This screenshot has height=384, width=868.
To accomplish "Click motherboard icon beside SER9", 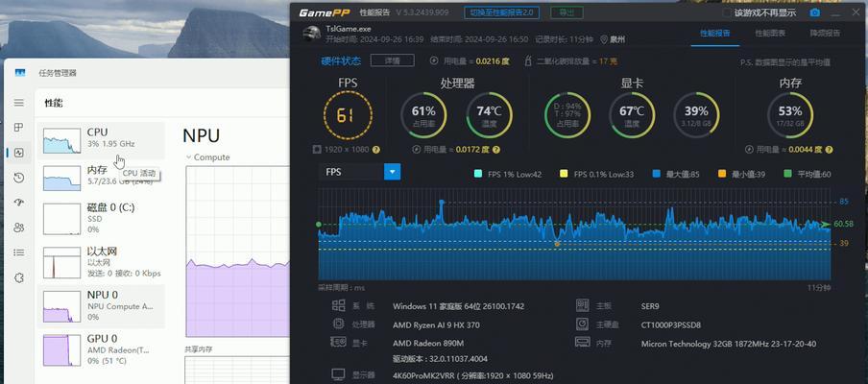I will [x=582, y=305].
